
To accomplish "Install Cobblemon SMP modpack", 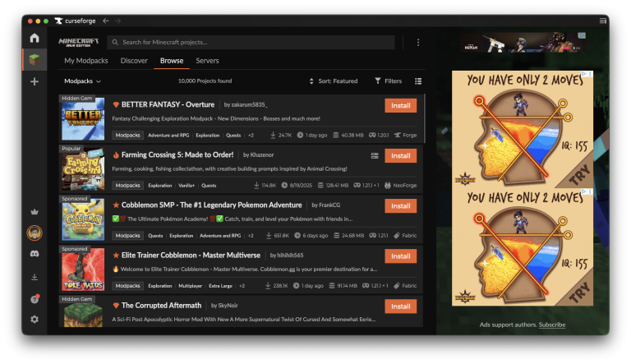I will coord(401,205).
